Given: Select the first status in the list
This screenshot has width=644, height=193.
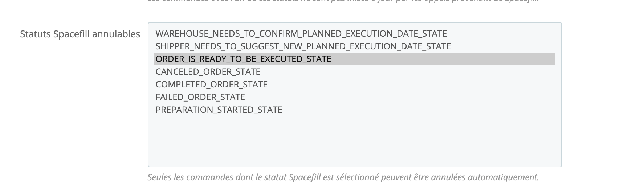Looking at the screenshot, I should pyautogui.click(x=301, y=34).
